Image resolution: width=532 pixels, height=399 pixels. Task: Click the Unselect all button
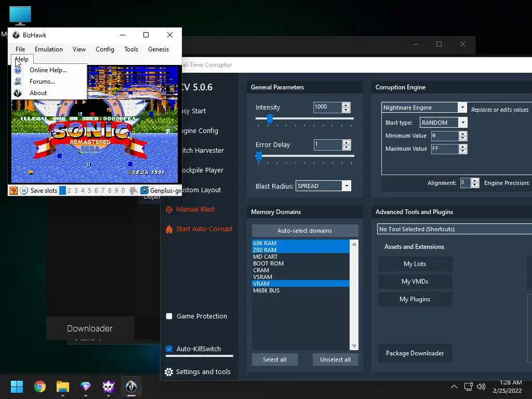335,360
